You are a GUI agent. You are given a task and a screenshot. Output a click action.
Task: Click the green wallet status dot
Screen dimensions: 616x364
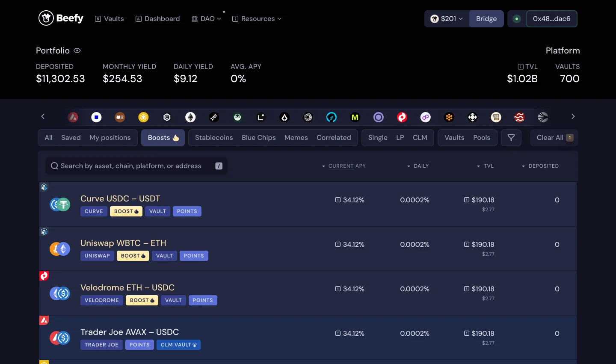pos(517,19)
